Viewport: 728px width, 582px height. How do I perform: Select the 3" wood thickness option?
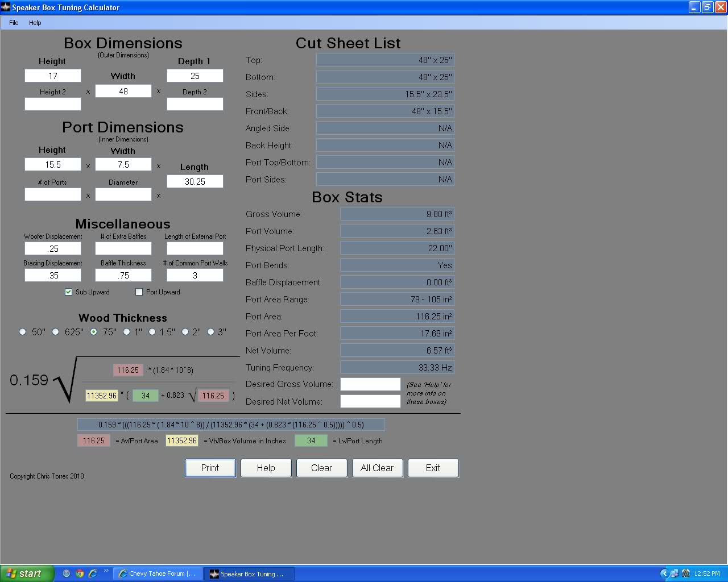[210, 332]
